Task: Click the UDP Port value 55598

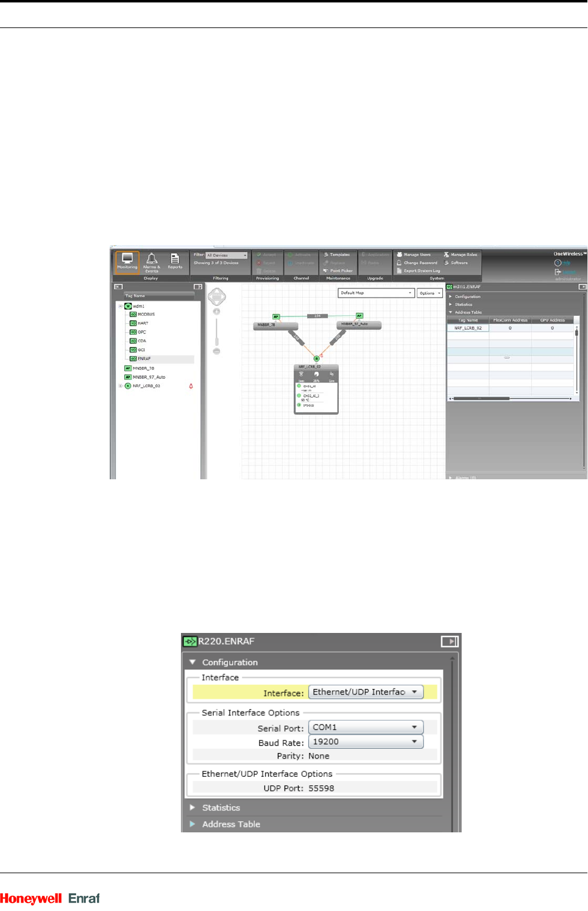Action: pyautogui.click(x=321, y=788)
